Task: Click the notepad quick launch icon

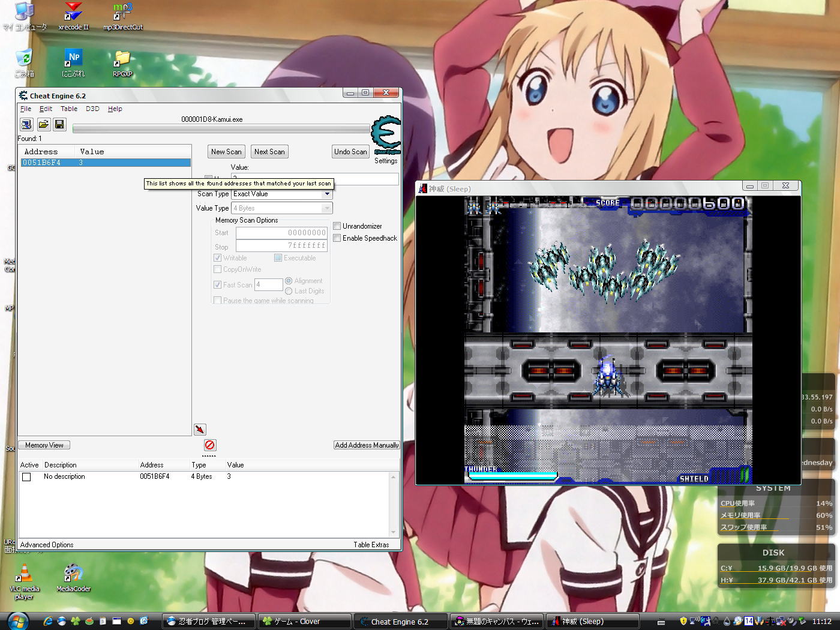Action: click(103, 621)
